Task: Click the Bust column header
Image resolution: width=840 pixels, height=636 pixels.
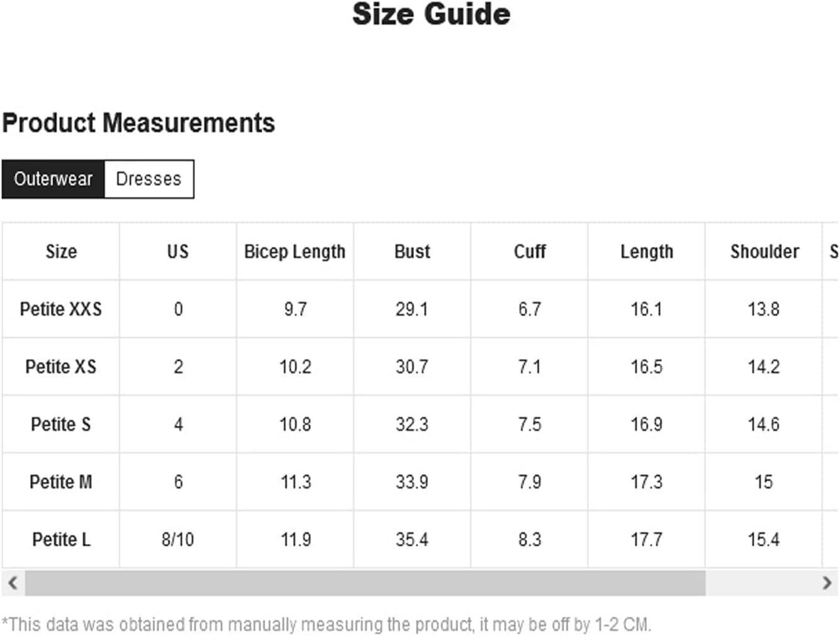Action: (x=412, y=252)
